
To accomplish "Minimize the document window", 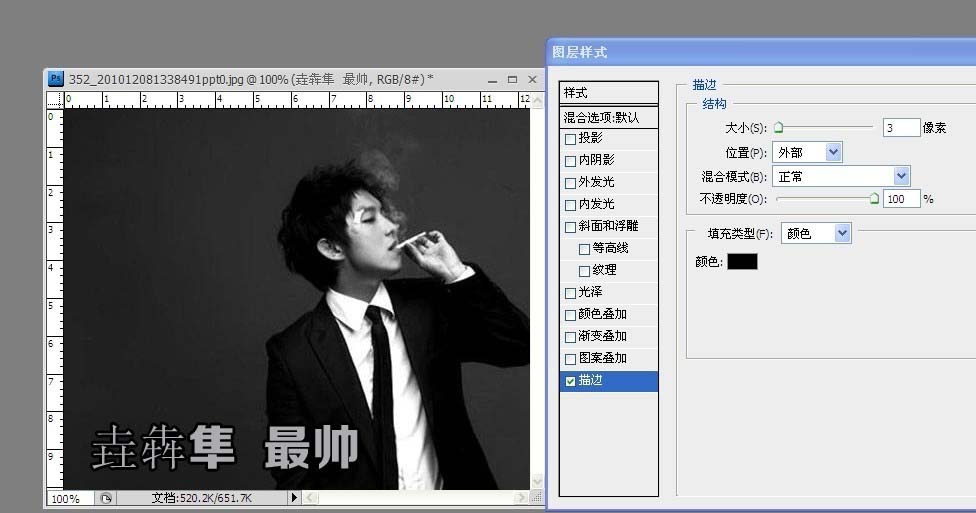I will click(x=492, y=80).
